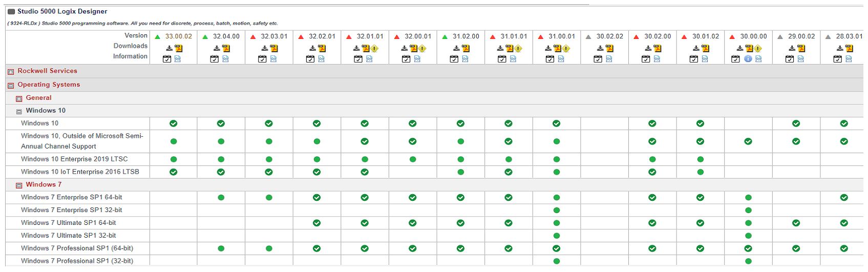Open the PDF release notes for 33.00.02
Image resolution: width=868 pixels, height=272 pixels.
click(x=178, y=48)
